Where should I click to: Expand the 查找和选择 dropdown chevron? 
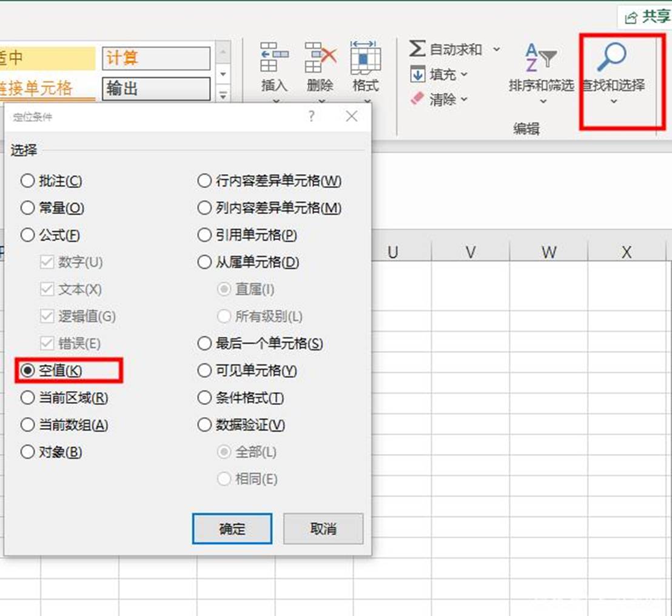coord(614,101)
